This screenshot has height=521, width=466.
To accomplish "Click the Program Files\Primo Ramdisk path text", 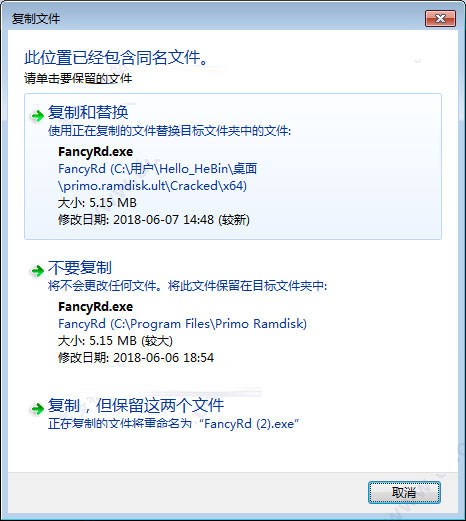I will 182,324.
